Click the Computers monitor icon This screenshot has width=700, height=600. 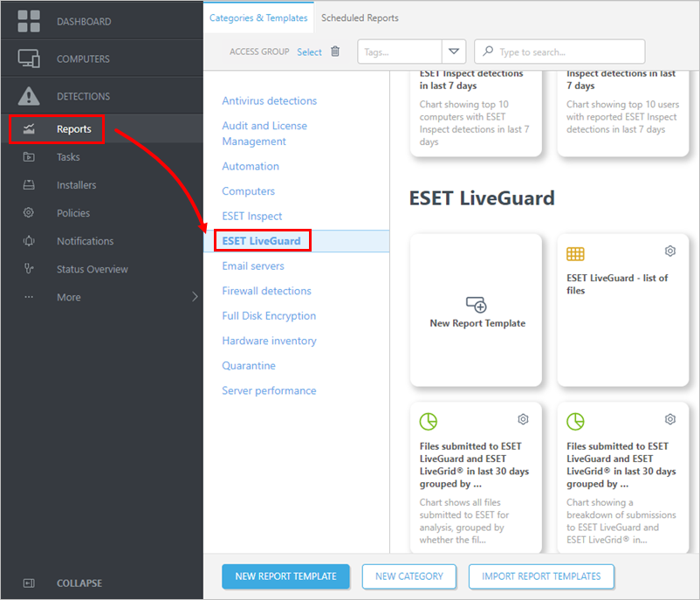coord(29,59)
